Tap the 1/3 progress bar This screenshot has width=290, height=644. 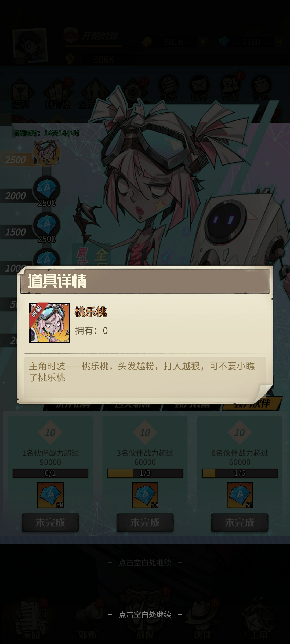click(145, 473)
